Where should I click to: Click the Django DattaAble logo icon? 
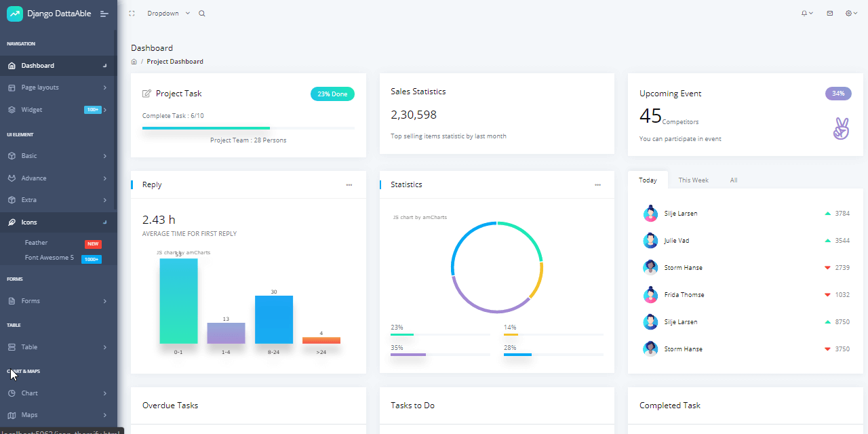click(x=14, y=13)
